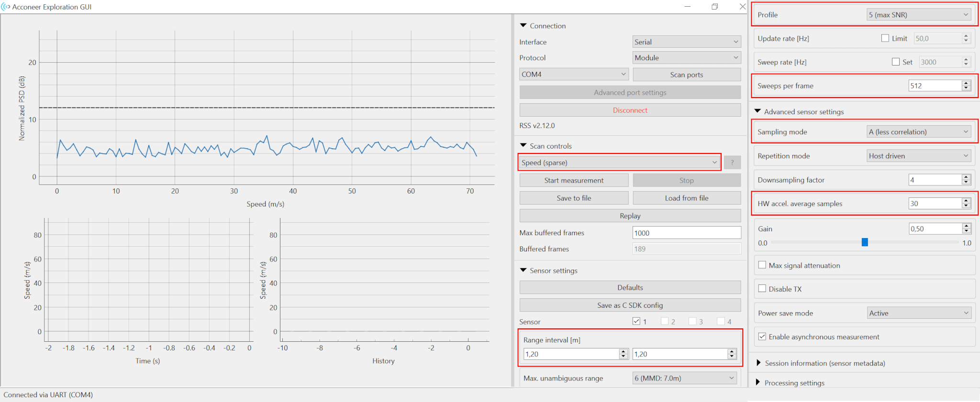Open the Sampling mode dropdown

pos(919,132)
